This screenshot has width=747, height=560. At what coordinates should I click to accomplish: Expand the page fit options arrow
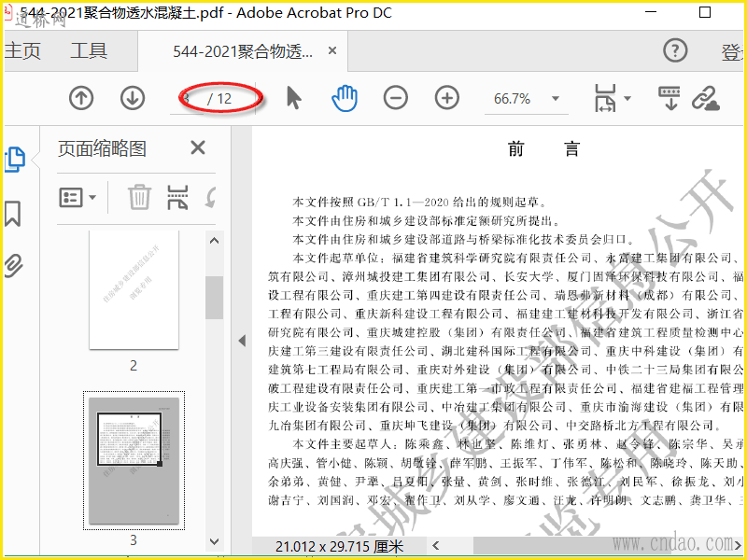627,99
